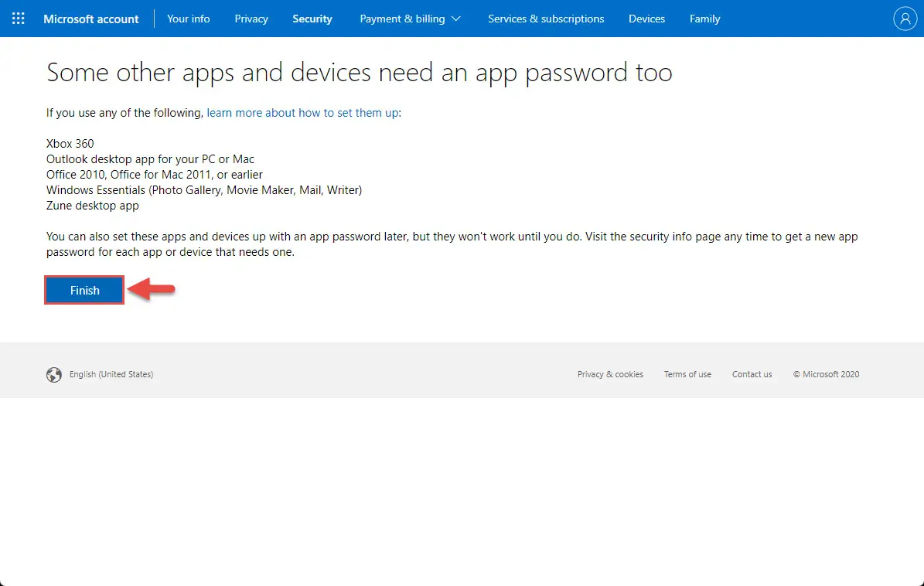924x586 pixels.
Task: Go to Microsoft account home
Action: click(90, 19)
